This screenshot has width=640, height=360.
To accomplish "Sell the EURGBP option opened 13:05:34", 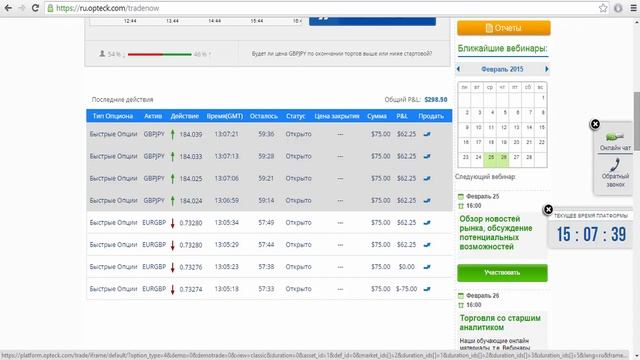I will click(x=427, y=222).
